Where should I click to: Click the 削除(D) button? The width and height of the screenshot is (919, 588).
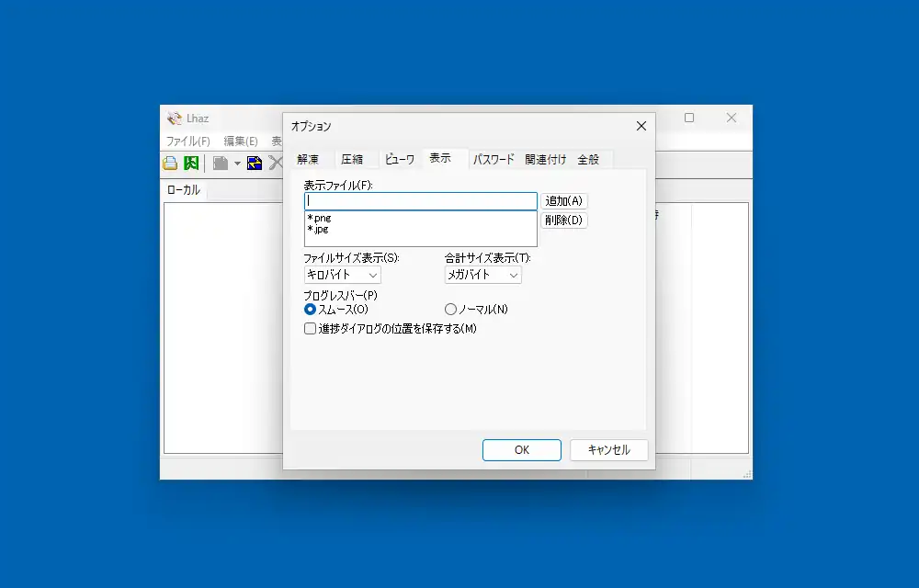click(x=563, y=220)
